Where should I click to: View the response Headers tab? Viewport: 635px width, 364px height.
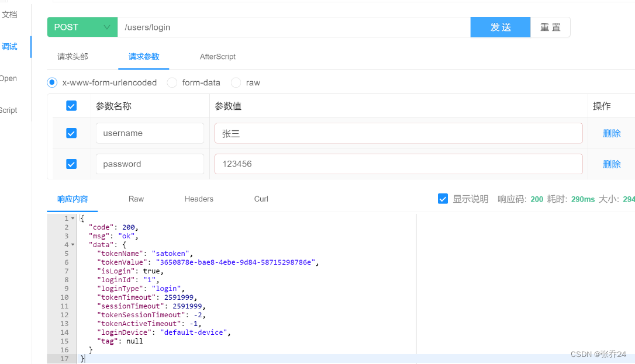pyautogui.click(x=199, y=199)
